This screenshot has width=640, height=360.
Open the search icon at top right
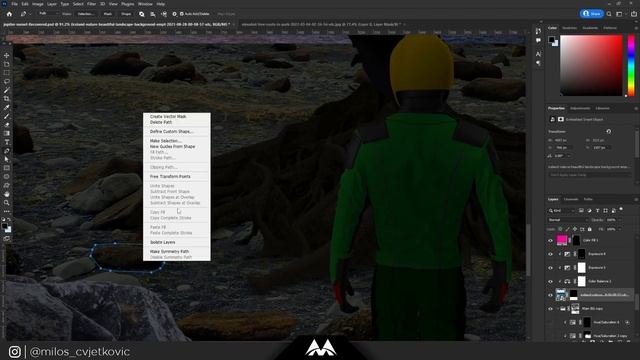click(x=609, y=14)
